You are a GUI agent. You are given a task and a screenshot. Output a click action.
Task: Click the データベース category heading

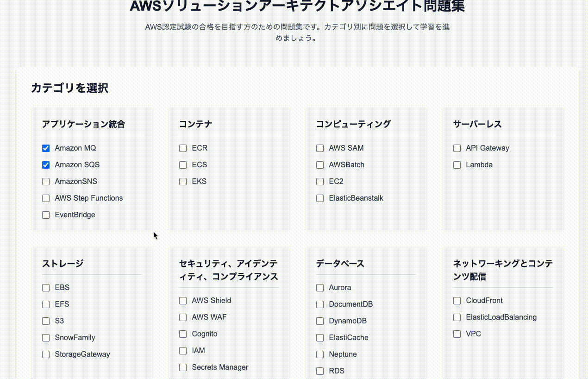[x=340, y=264]
